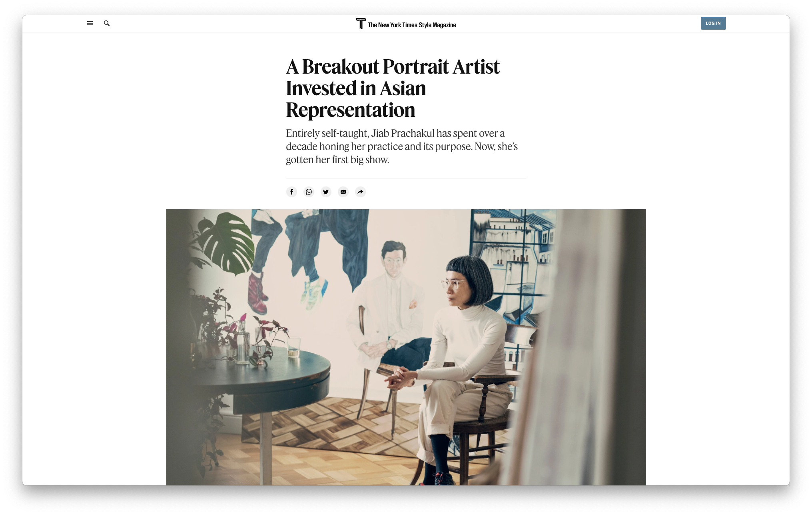Open the search magnifier icon
Image resolution: width=812 pixels, height=515 pixels.
point(107,23)
